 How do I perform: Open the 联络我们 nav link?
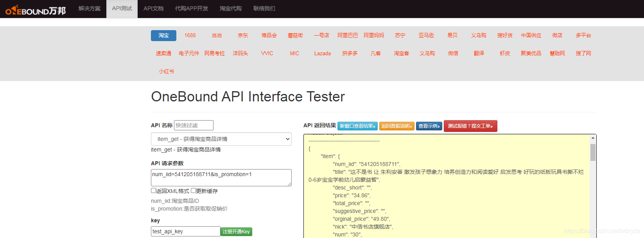tap(264, 9)
